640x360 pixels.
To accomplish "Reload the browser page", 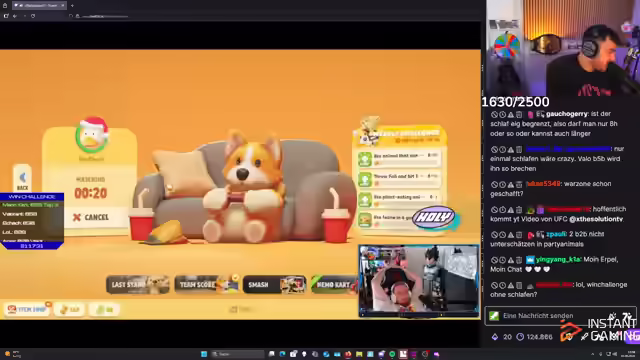I will click(x=33, y=16).
